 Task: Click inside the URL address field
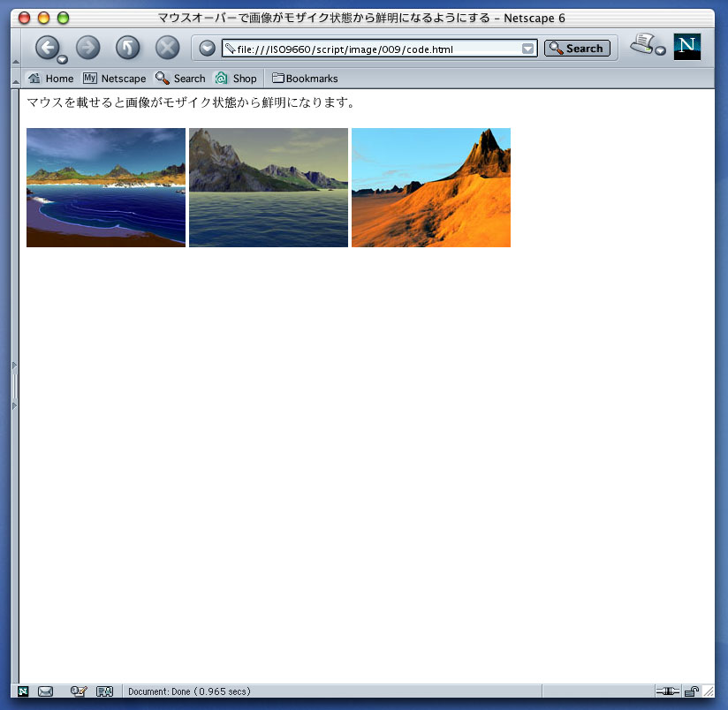(379, 49)
